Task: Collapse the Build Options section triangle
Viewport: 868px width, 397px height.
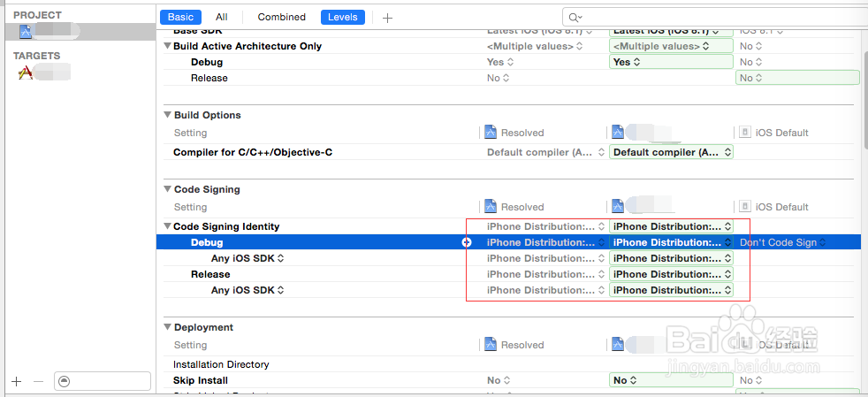Action: point(167,115)
